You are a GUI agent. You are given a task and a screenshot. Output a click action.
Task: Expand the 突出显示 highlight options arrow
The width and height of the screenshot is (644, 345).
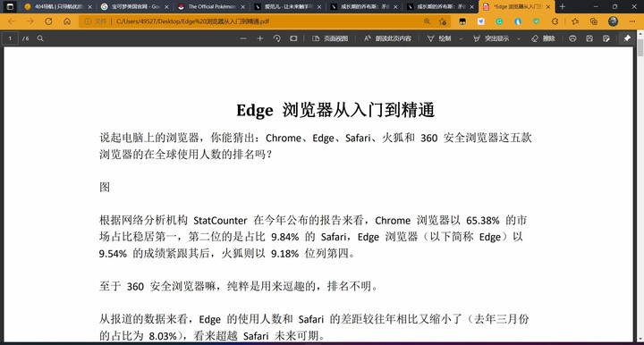(519, 38)
